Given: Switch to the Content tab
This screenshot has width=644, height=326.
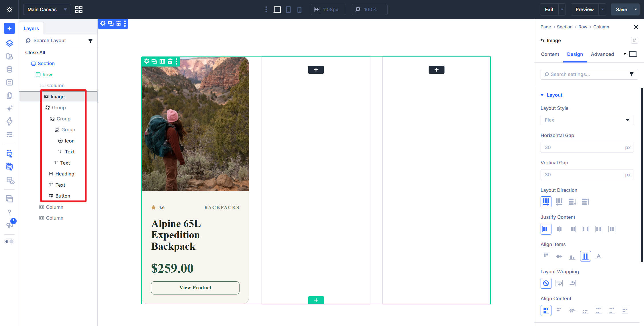Looking at the screenshot, I should [550, 54].
